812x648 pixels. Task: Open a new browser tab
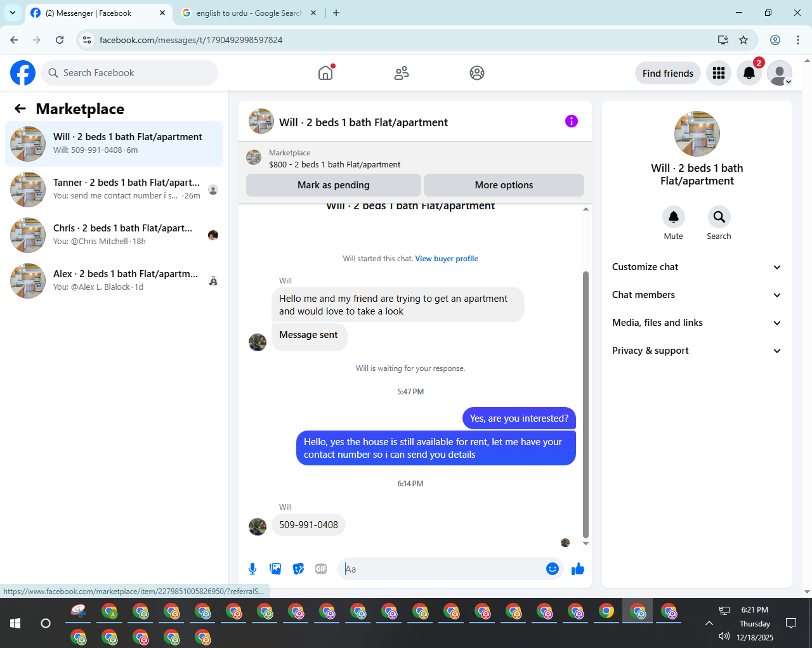coord(336,13)
